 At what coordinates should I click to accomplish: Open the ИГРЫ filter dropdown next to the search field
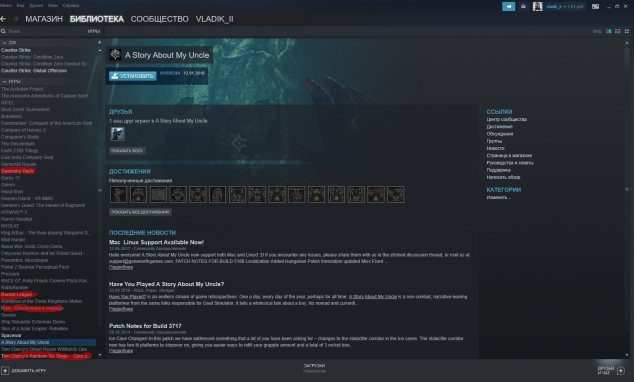93,31
